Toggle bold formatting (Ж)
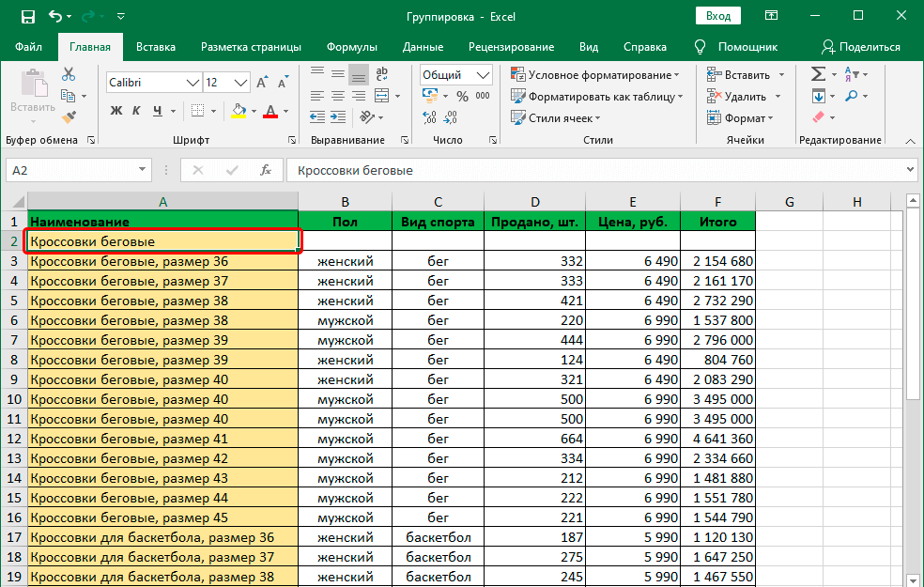The height and width of the screenshot is (587, 924). tap(116, 111)
